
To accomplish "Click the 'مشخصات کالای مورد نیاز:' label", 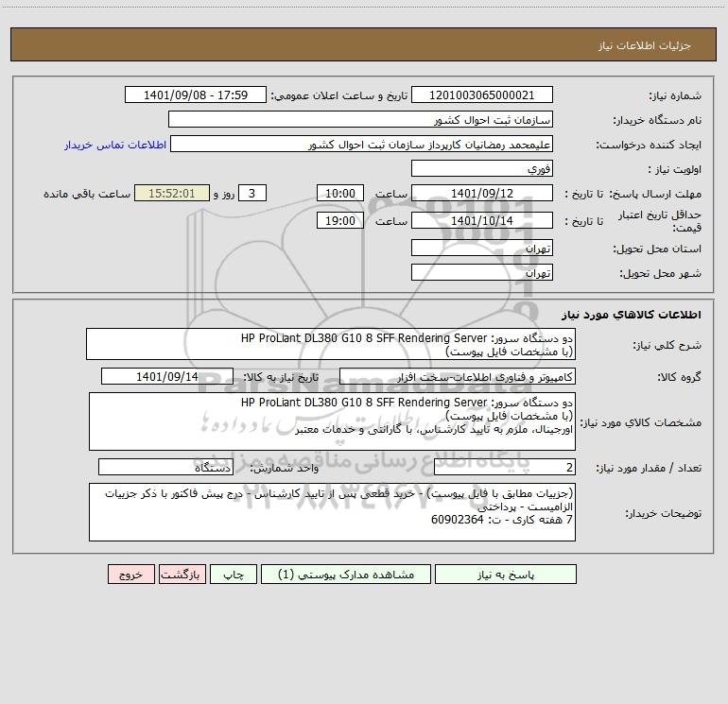I will click(x=641, y=422).
